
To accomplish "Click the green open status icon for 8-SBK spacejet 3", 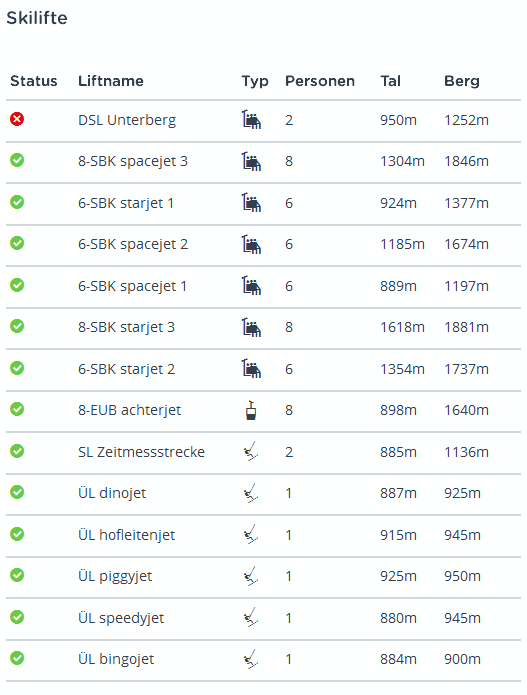I will click(x=17, y=160).
